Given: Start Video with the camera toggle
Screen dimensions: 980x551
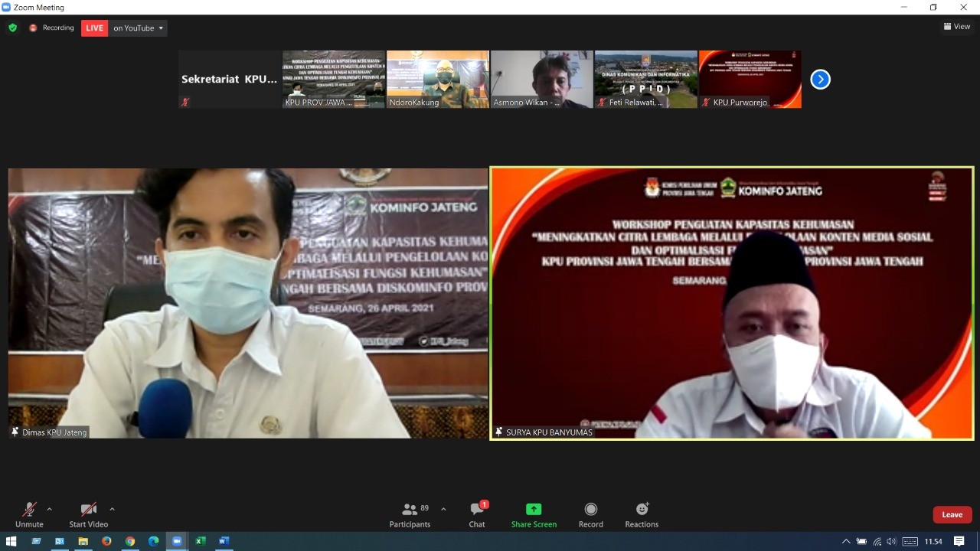Looking at the screenshot, I should 89,510.
